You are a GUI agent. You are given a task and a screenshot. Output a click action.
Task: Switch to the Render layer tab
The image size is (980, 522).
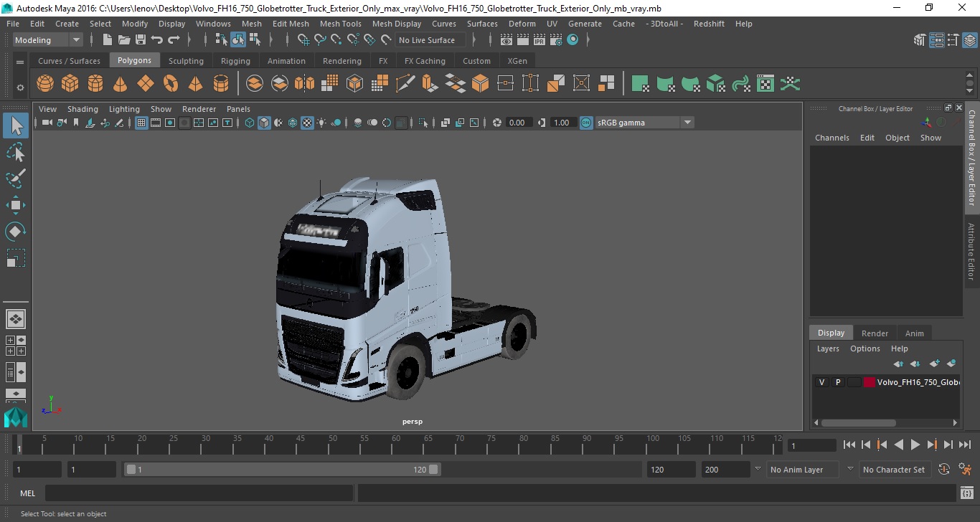pyautogui.click(x=875, y=333)
